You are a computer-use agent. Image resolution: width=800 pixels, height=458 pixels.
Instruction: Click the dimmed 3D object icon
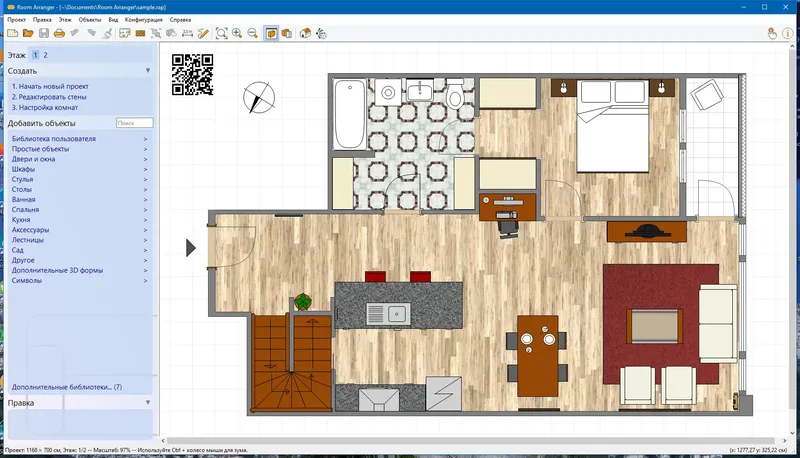[x=171, y=34]
